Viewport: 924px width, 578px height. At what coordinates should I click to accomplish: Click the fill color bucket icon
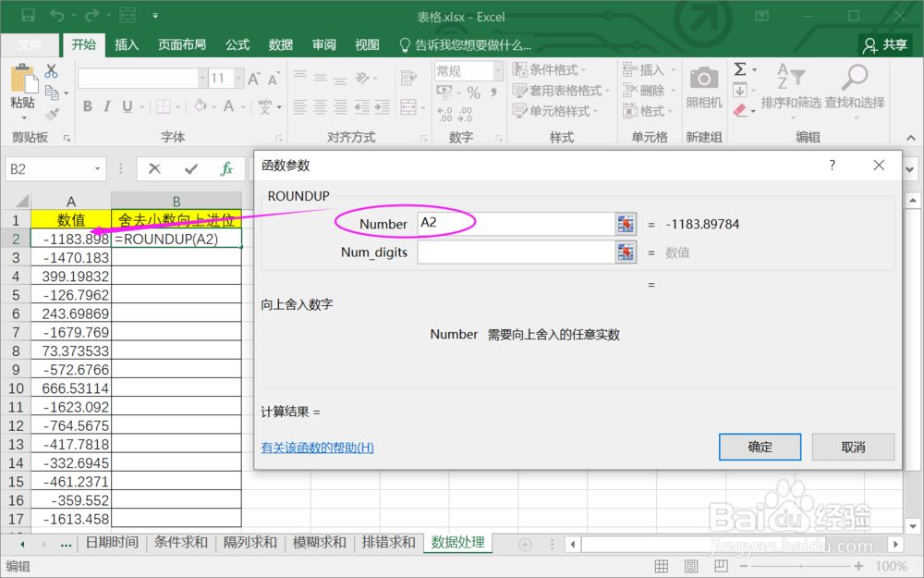click(x=201, y=106)
